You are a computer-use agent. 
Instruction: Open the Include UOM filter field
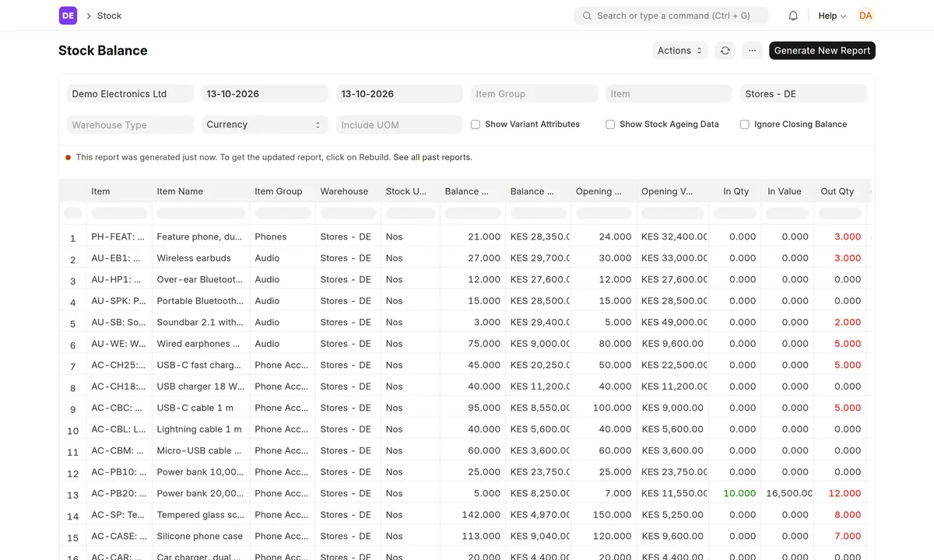pos(399,124)
